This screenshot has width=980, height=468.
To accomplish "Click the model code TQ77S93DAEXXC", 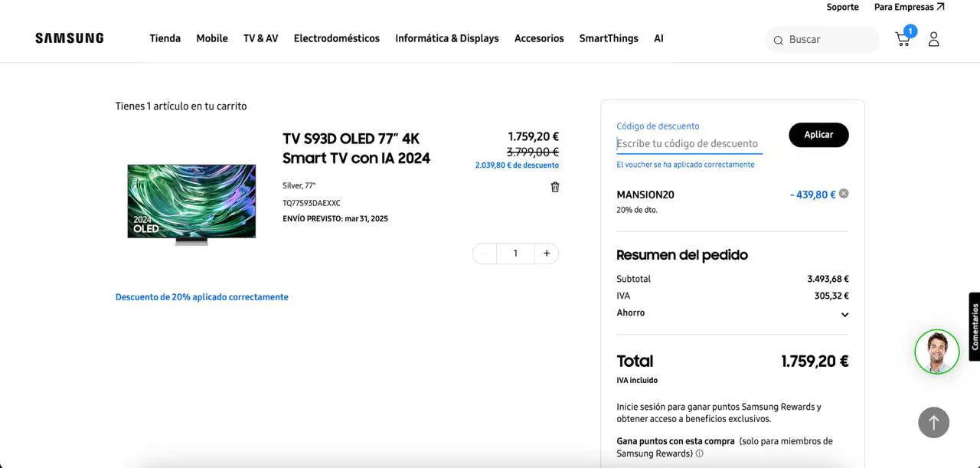I will click(x=312, y=203).
